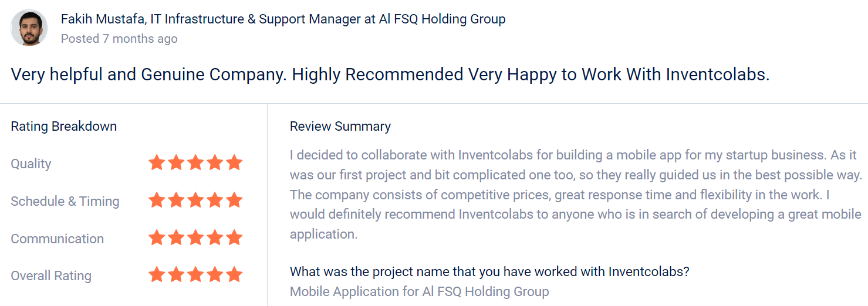The image size is (868, 306).
Task: Click the Communication rating label
Action: (x=58, y=239)
